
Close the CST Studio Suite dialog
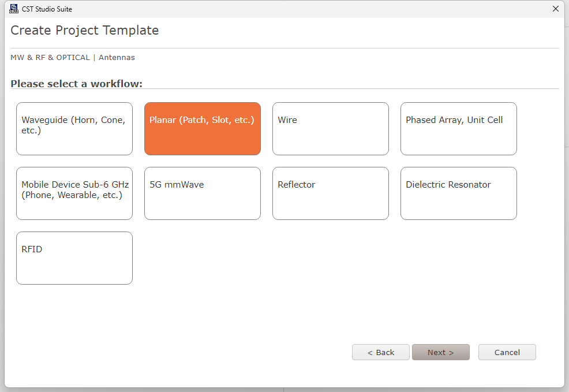(x=556, y=9)
